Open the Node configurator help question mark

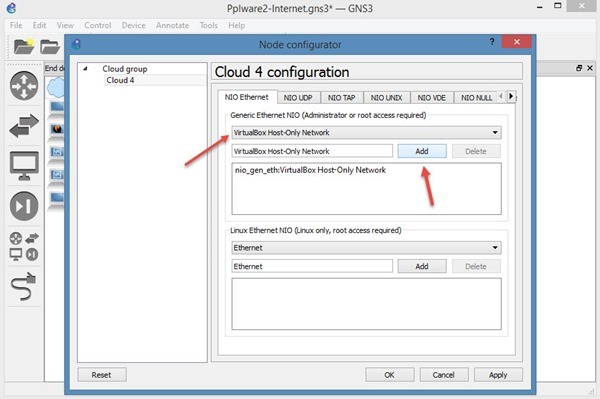pyautogui.click(x=492, y=41)
